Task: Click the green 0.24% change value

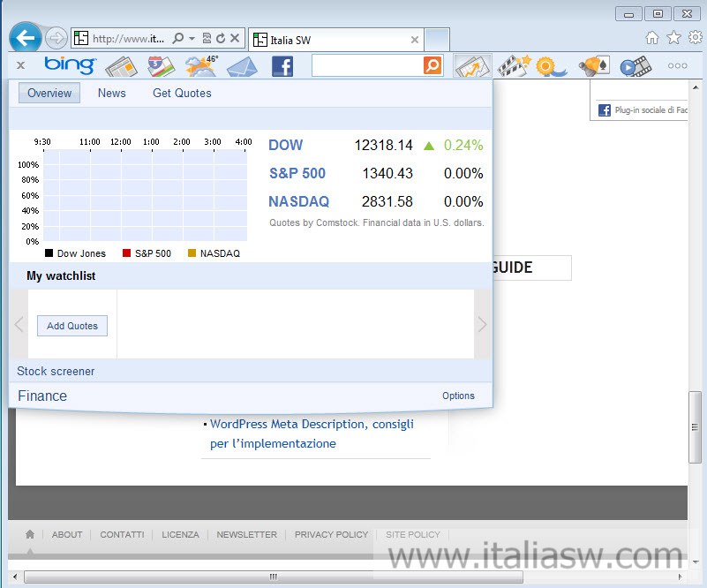Action: point(463,145)
